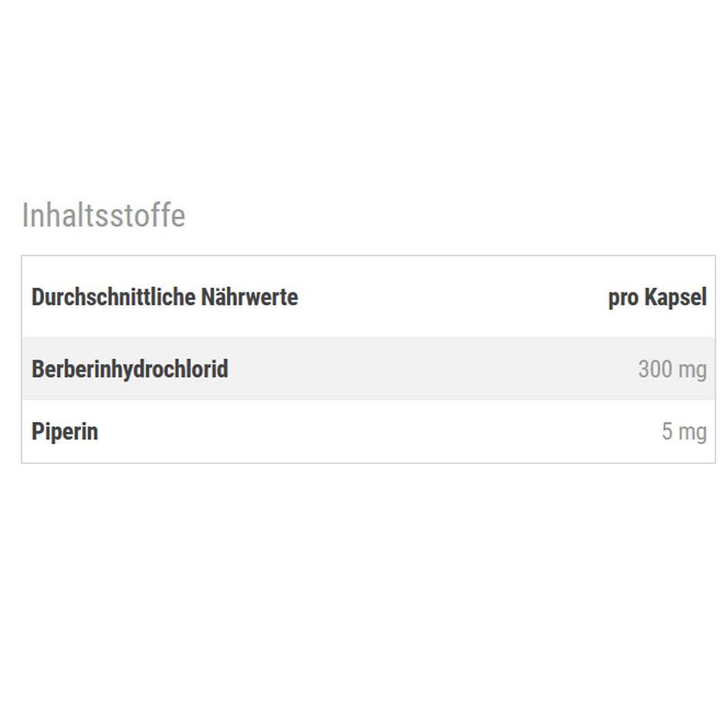Screen dimensions: 728x728
Task: Click the word Durchschnittliche in header
Action: point(113,297)
